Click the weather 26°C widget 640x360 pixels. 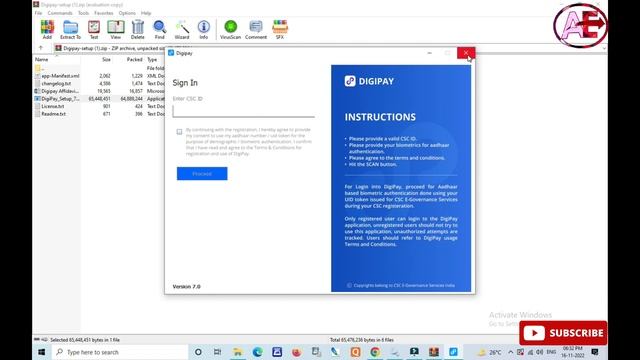(490, 352)
